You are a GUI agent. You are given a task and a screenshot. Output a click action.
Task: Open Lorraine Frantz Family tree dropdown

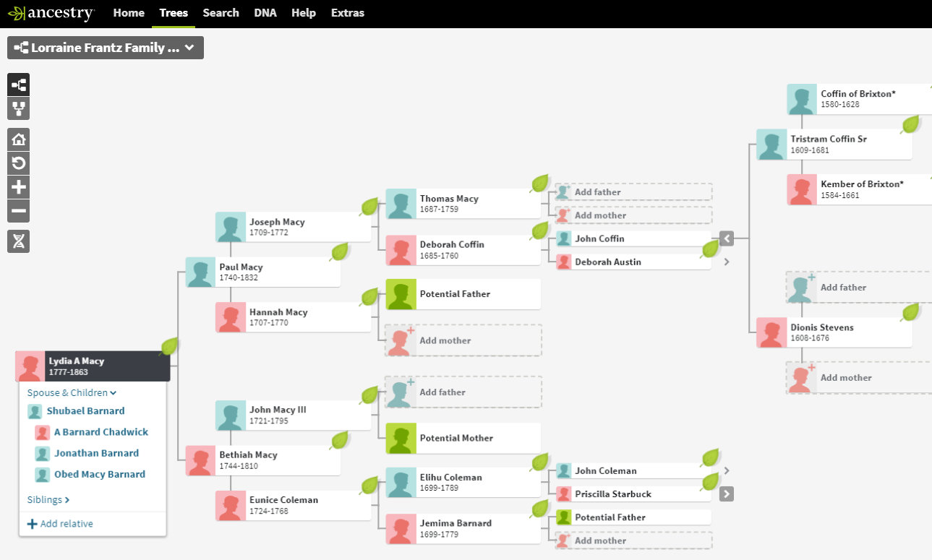tap(106, 48)
